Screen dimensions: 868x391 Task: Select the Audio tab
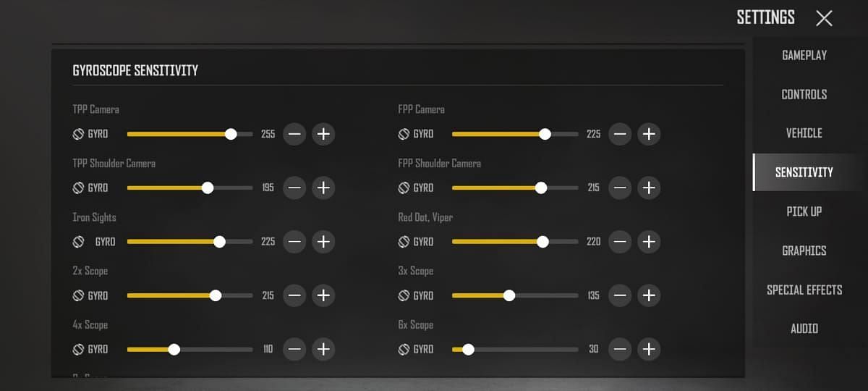[804, 329]
